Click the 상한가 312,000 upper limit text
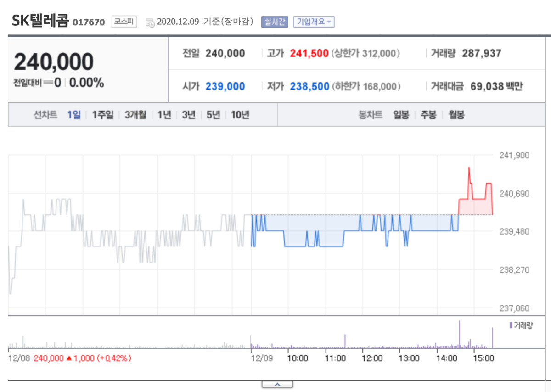The image size is (551, 392). coord(365,53)
